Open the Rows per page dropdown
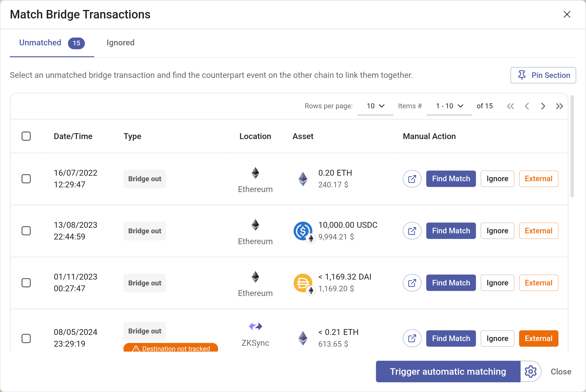This screenshot has width=586, height=392. (x=375, y=106)
